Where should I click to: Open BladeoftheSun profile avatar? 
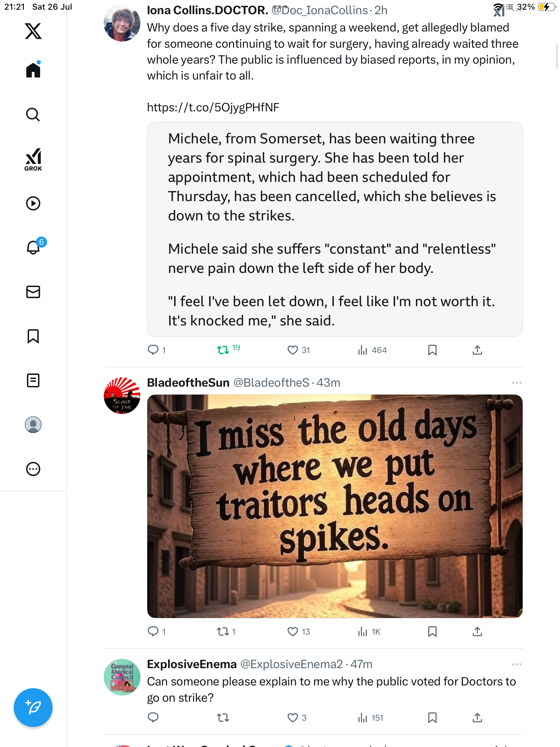(122, 396)
